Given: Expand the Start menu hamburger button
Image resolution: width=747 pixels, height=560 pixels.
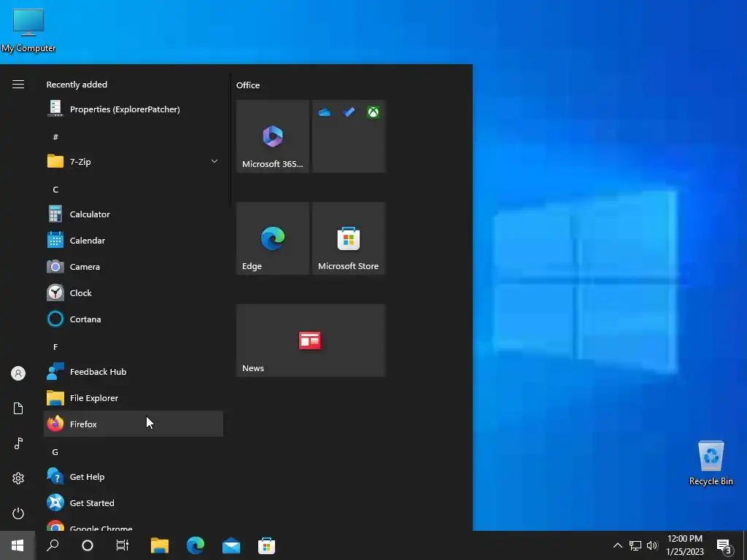Looking at the screenshot, I should pyautogui.click(x=18, y=85).
